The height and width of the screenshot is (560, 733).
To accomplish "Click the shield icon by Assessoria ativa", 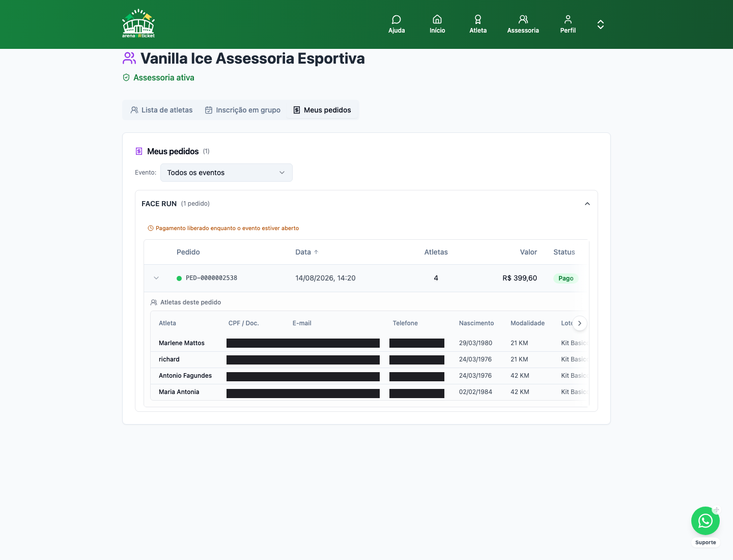I will click(x=126, y=77).
